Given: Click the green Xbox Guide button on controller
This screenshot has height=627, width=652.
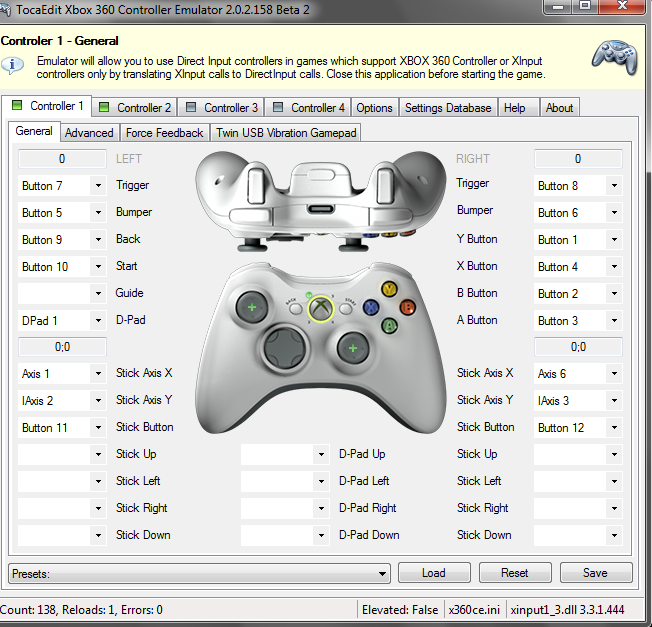Looking at the screenshot, I should tap(319, 309).
